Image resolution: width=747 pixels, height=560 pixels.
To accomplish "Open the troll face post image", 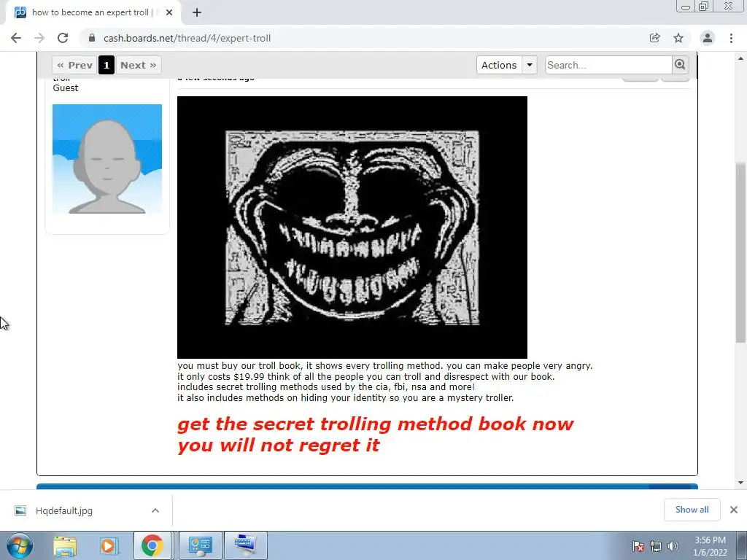I will click(x=352, y=227).
